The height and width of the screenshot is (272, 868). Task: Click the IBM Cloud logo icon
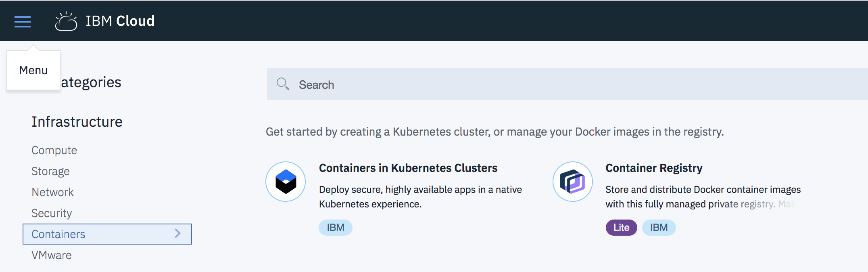(x=66, y=21)
